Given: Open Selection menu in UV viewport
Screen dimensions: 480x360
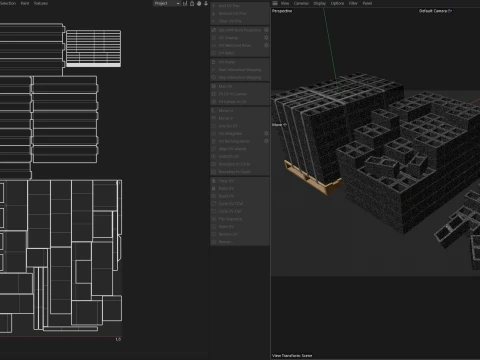Looking at the screenshot, I should click(x=8, y=3).
